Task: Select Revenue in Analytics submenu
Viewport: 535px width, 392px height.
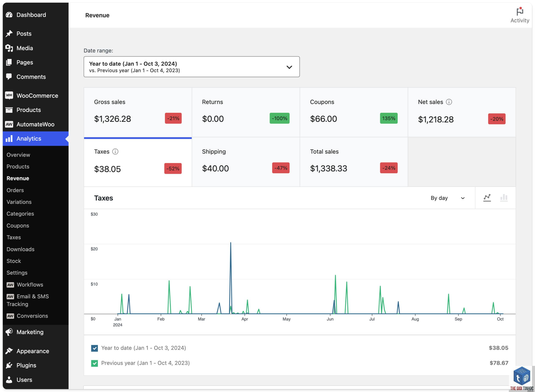Action: pos(18,178)
